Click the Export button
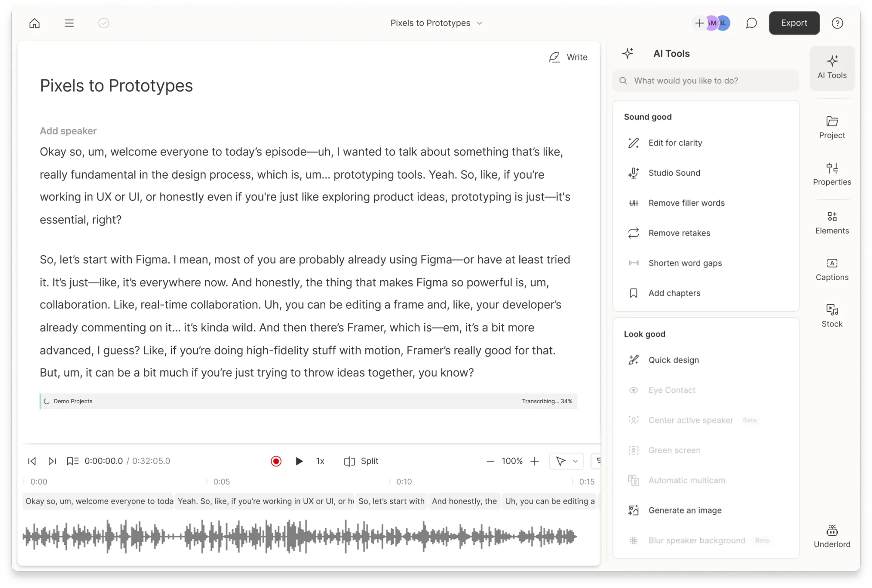The height and width of the screenshot is (588, 872). (x=794, y=23)
